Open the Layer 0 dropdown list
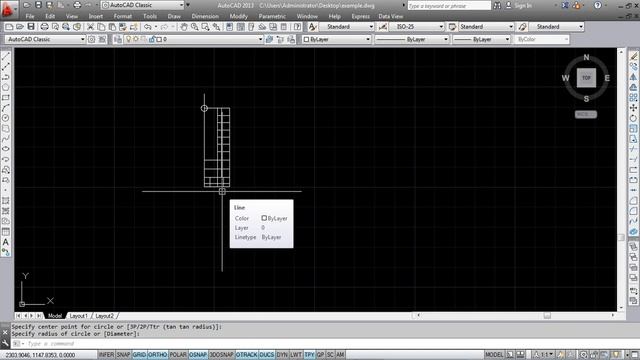This screenshot has height=360, width=640. point(192,39)
